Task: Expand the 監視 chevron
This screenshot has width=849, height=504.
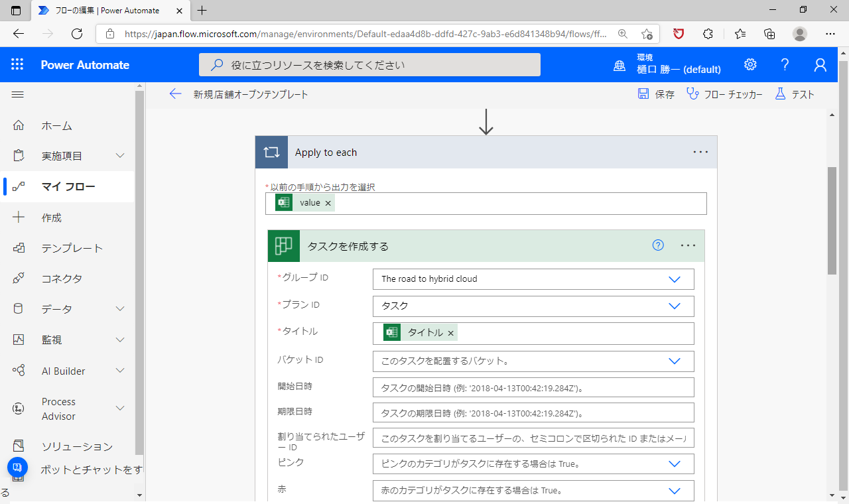Action: tap(120, 340)
